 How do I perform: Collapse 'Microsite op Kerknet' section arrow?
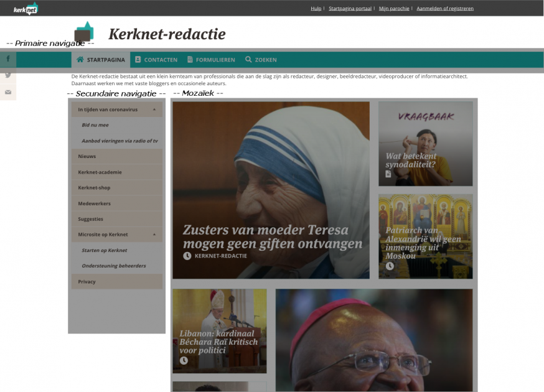[x=154, y=235]
